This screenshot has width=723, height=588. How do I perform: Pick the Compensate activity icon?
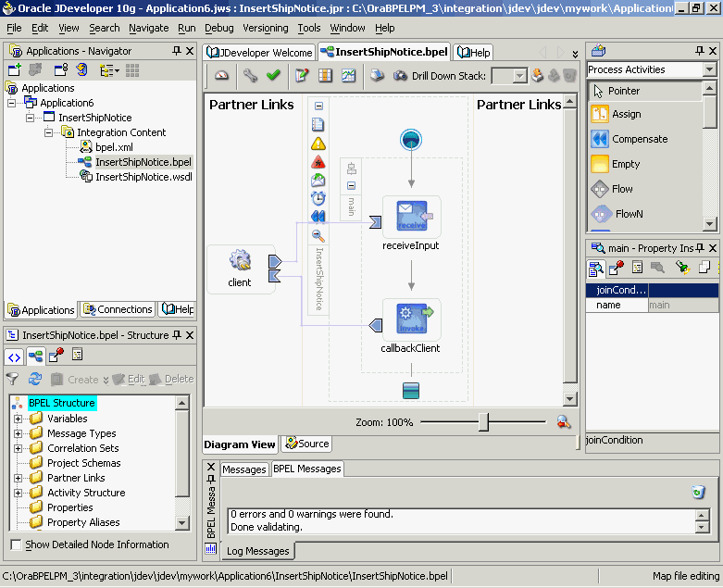click(x=600, y=139)
